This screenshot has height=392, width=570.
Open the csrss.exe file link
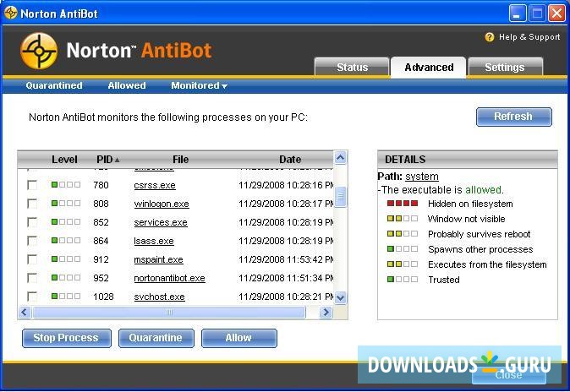coord(155,185)
